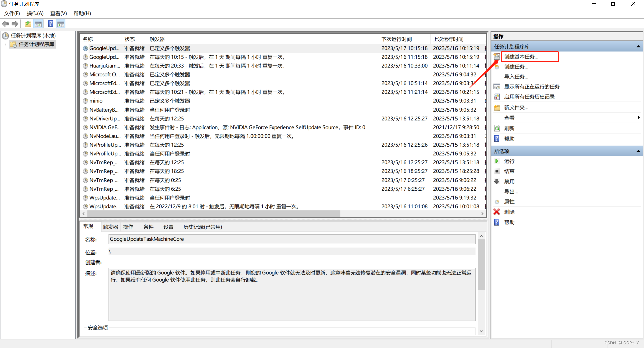
Task: Click the clock icon next to 创建基本任务
Action: pos(497,57)
